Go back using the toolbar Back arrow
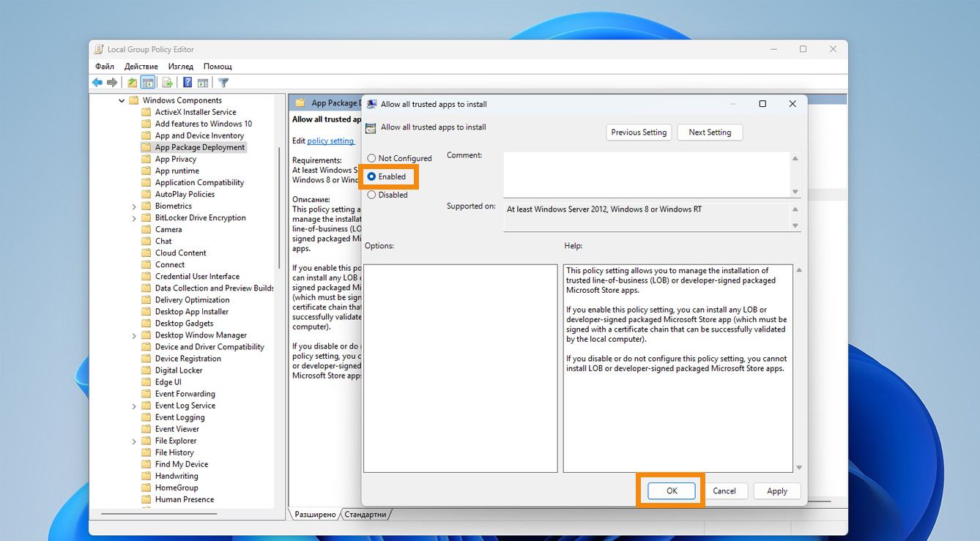This screenshot has height=541, width=980. [97, 83]
